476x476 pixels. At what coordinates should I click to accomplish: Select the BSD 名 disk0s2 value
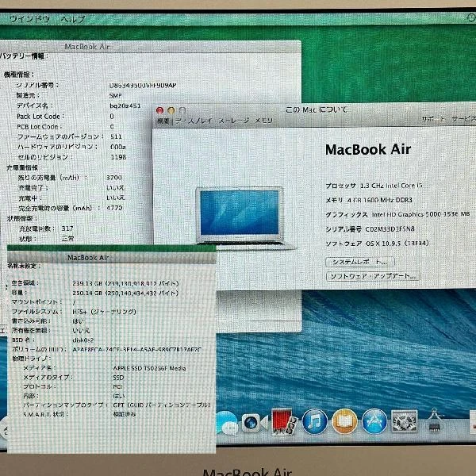pyautogui.click(x=83, y=340)
